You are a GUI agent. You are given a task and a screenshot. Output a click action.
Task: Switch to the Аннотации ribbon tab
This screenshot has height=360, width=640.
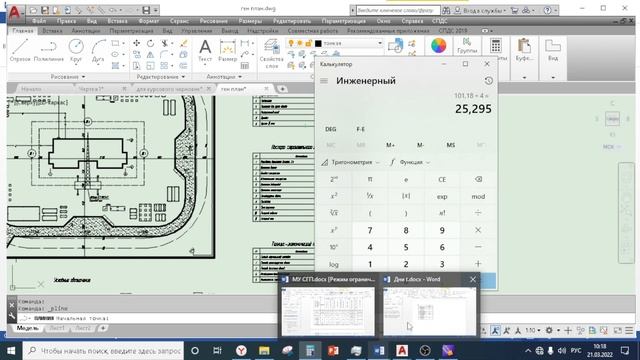pyautogui.click(x=86, y=31)
